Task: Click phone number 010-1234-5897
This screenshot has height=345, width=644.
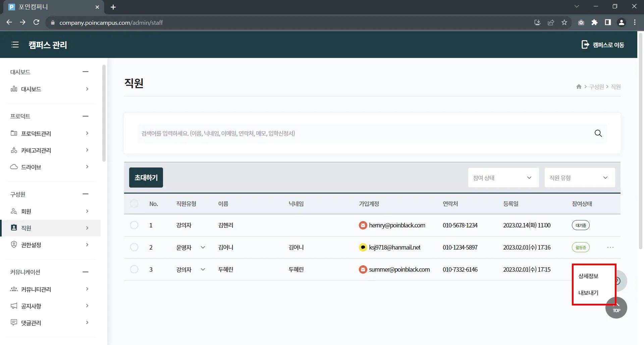Action: coord(460,248)
